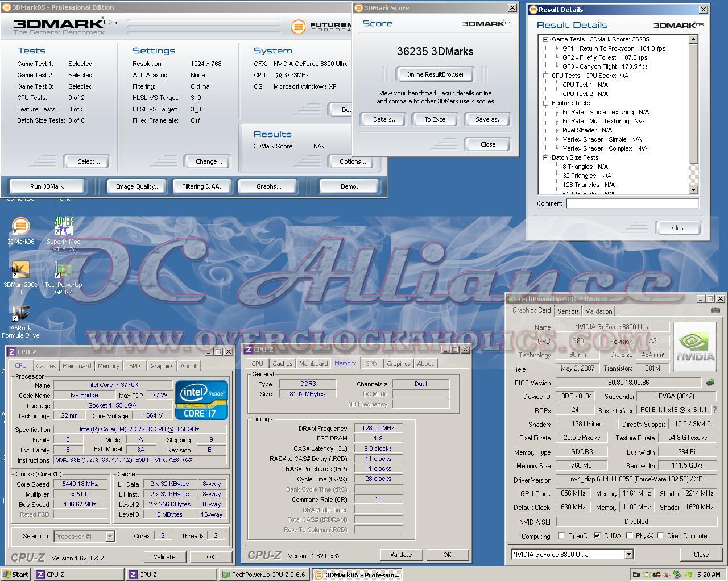The width and height of the screenshot is (728, 582).
Task: Open the GPU selection dropdown in GPU-Z
Action: click(628, 554)
